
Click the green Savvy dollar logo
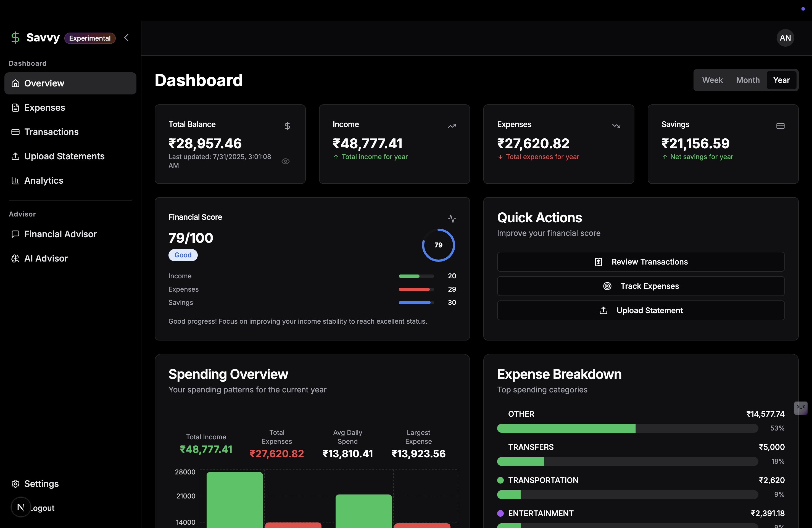[x=15, y=38]
